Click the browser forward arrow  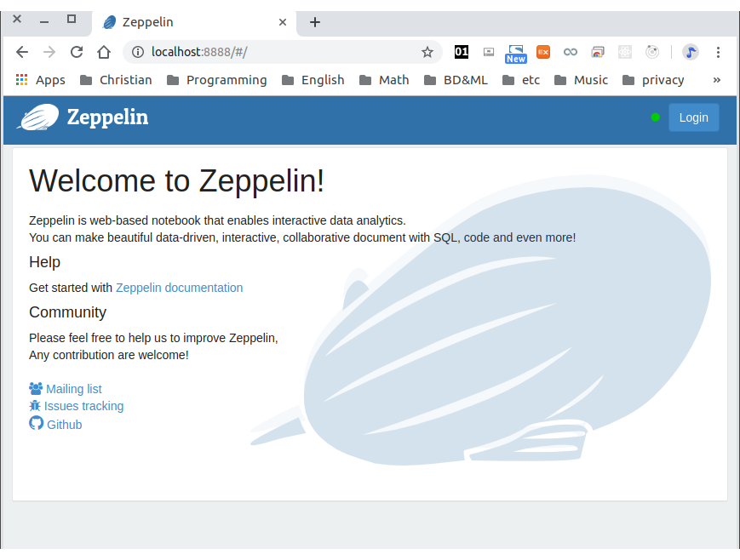pos(49,52)
